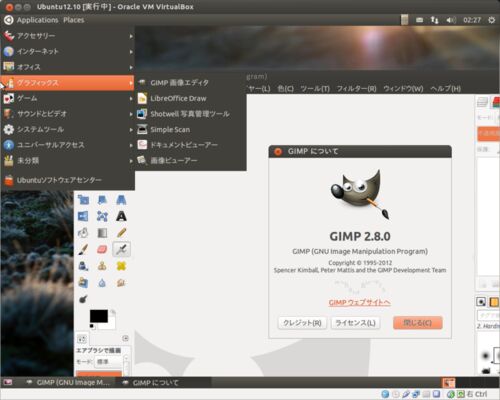Expand the サウンドとビデオ submenu
Image resolution: width=500 pixels, height=400 pixels.
67,114
